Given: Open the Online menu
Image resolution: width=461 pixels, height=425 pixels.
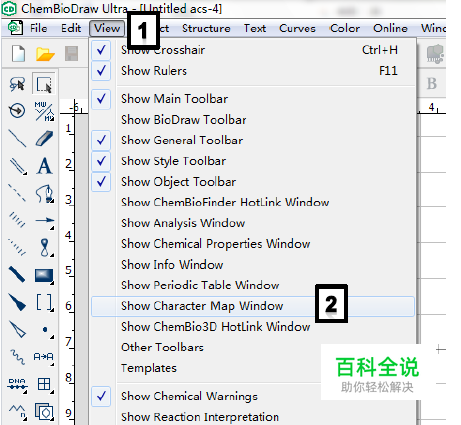Looking at the screenshot, I should click(x=390, y=28).
